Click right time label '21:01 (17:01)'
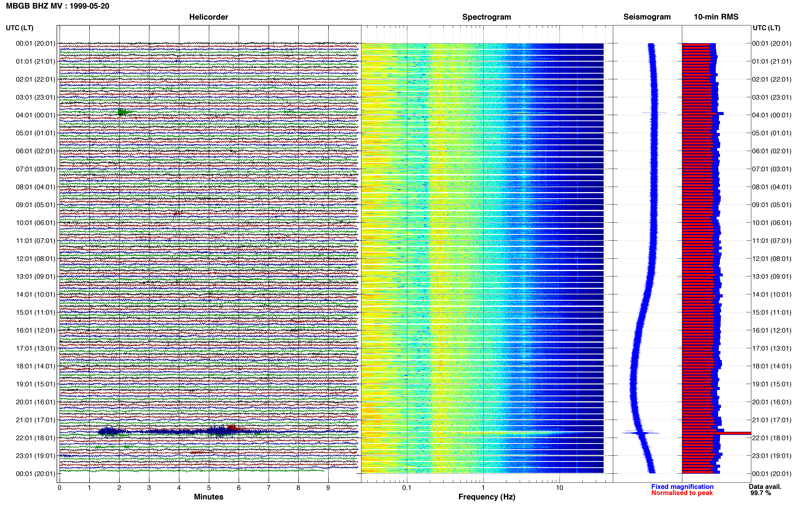 pos(772,420)
